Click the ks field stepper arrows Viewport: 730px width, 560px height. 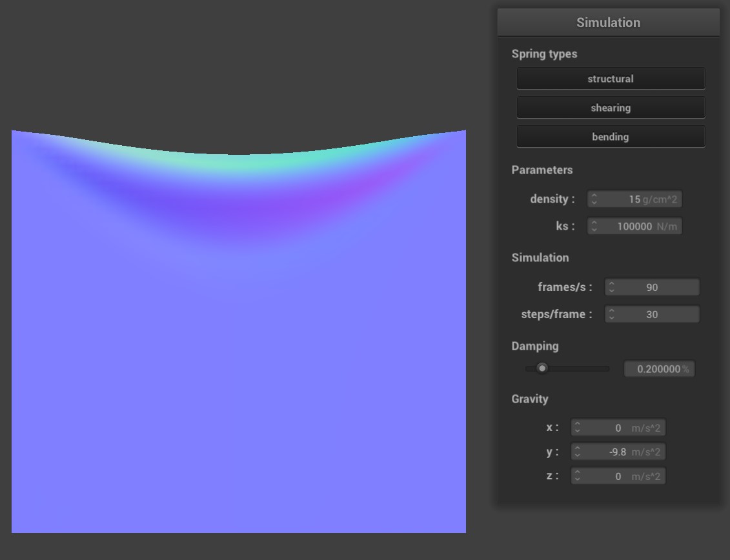pyautogui.click(x=594, y=226)
